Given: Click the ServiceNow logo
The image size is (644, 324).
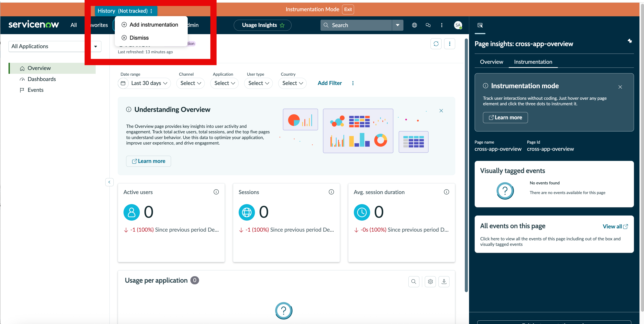Looking at the screenshot, I should point(34,24).
